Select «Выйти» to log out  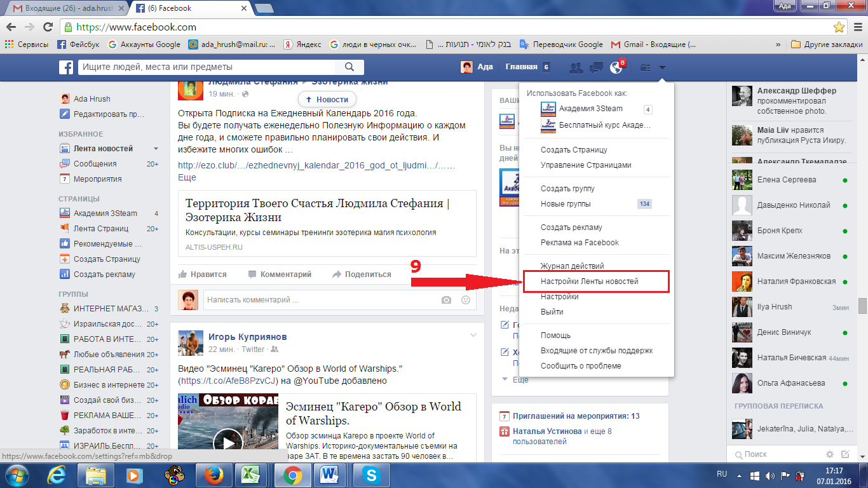coord(552,312)
